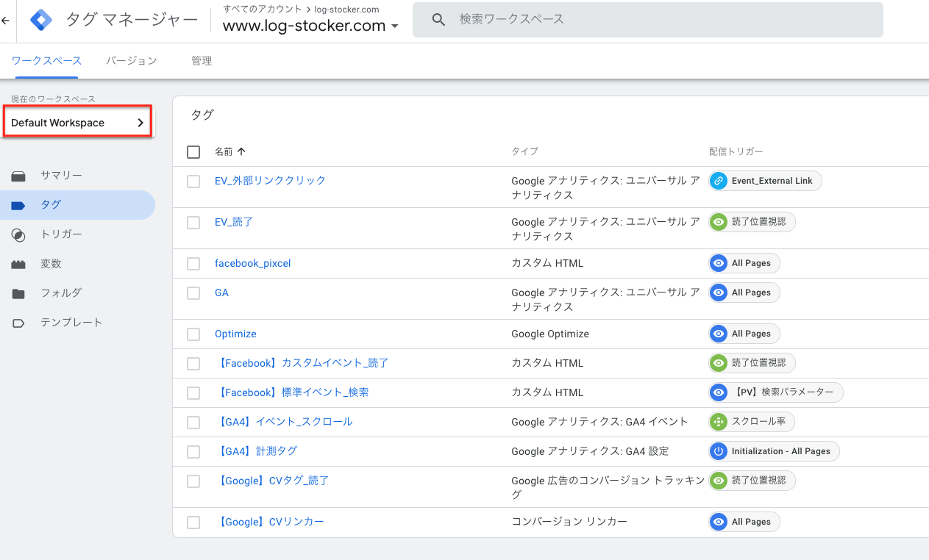Click the Tag Manager logo icon

(41, 20)
